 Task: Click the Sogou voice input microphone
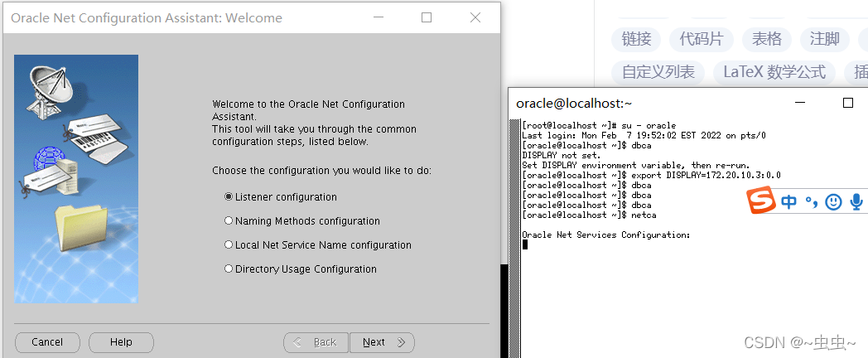tap(856, 201)
